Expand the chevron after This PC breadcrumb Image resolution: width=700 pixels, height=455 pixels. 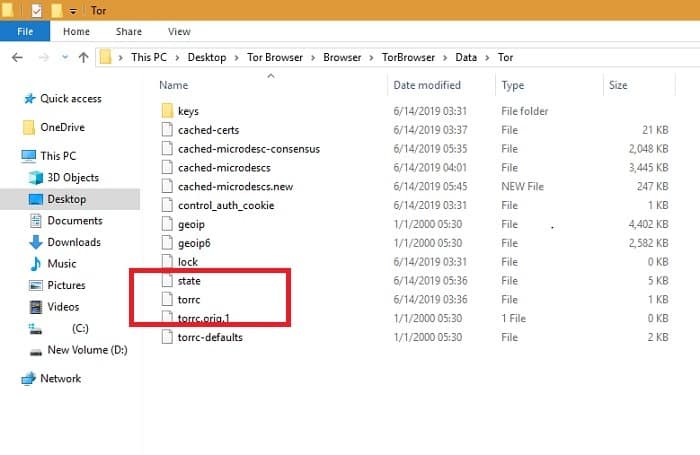click(177, 58)
